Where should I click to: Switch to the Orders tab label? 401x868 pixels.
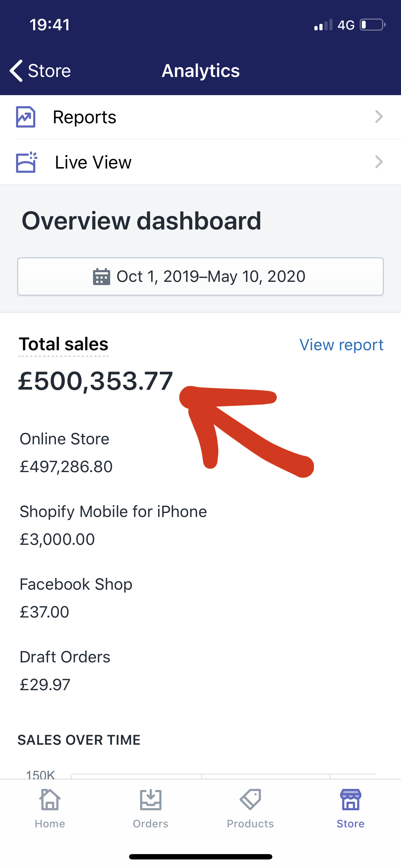150,823
